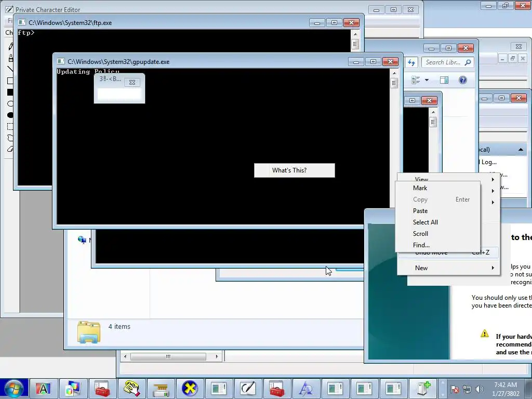Open the yellow X DirectX taskbar icon
The height and width of the screenshot is (399, 532).
tap(190, 389)
